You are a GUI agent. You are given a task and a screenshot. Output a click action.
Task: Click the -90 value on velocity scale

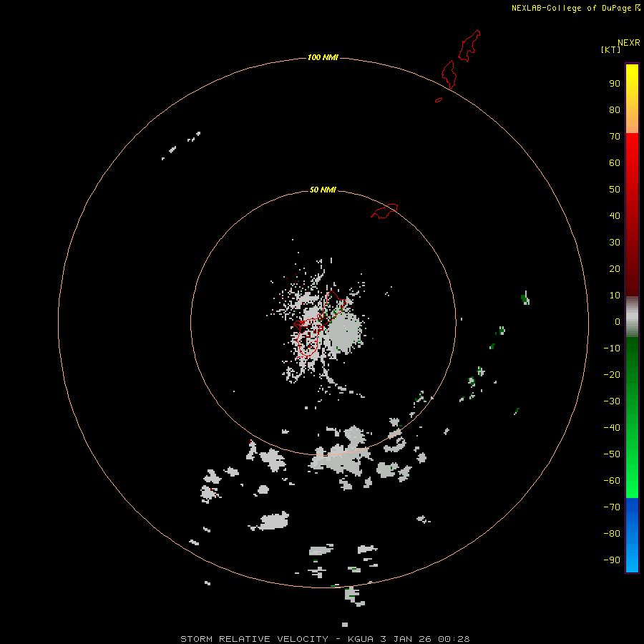(x=612, y=560)
